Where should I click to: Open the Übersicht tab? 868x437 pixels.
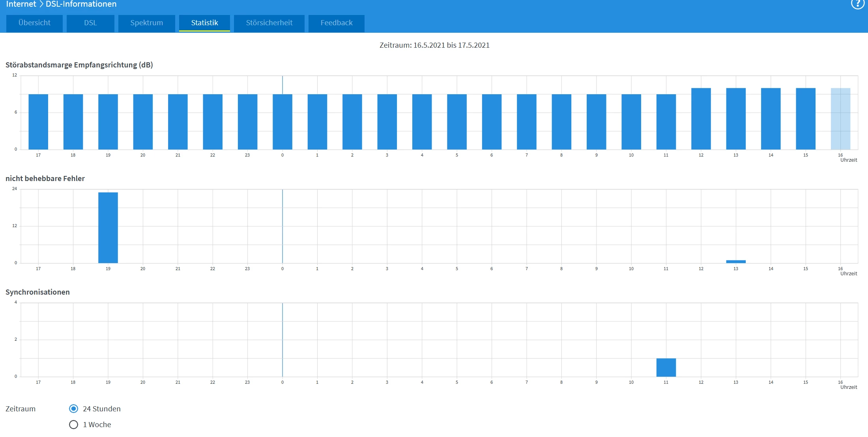tap(34, 23)
